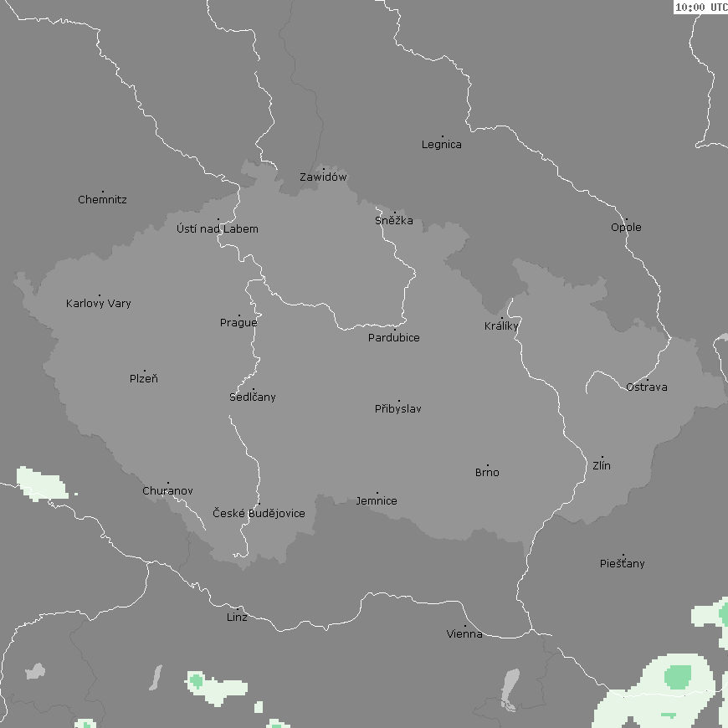Screen dimensions: 728x728
Task: Click the Piešťany city label
Action: click(x=623, y=564)
